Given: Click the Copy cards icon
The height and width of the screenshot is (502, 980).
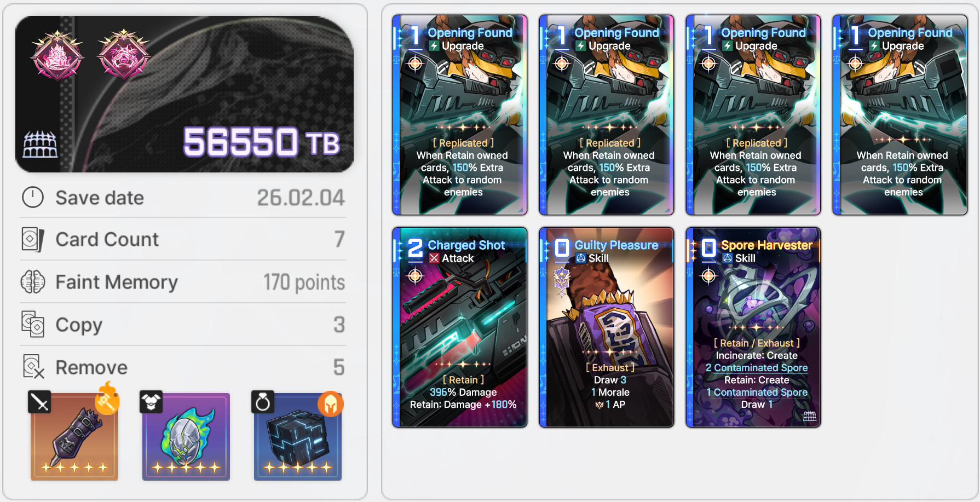Looking at the screenshot, I should (x=33, y=324).
